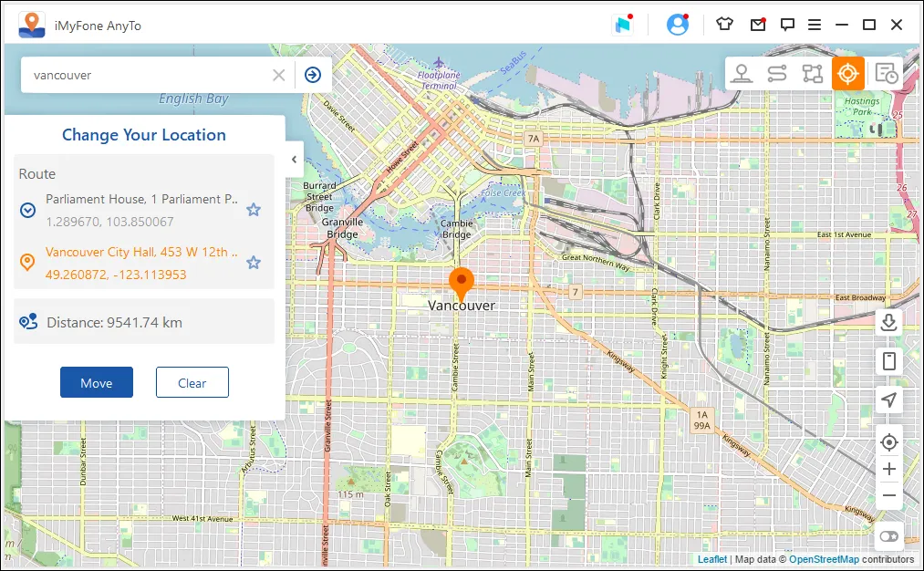Open the hamburger menu in title bar

(x=815, y=25)
